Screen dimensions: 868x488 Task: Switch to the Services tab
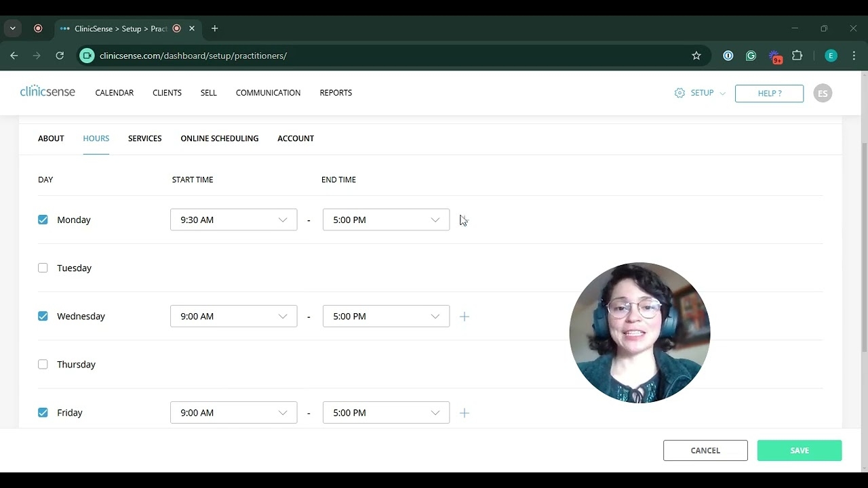tap(144, 138)
